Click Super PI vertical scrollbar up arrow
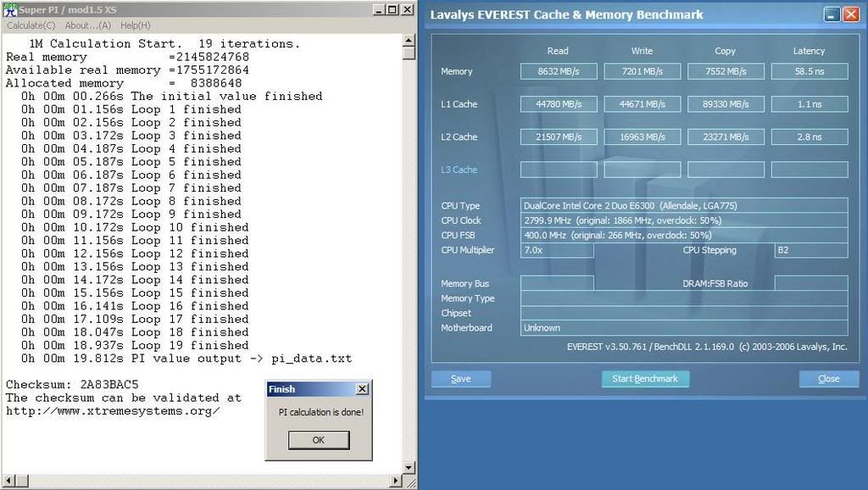 click(x=409, y=39)
